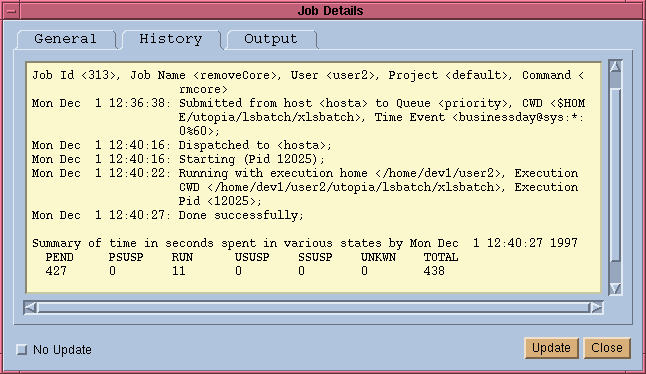Click the horizontal scrollbar left arrow

click(x=30, y=307)
